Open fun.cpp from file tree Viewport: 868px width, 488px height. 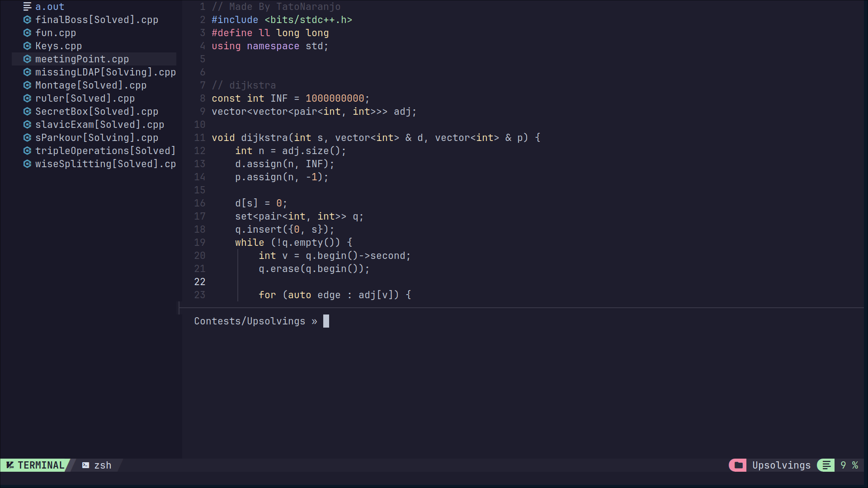(x=56, y=33)
